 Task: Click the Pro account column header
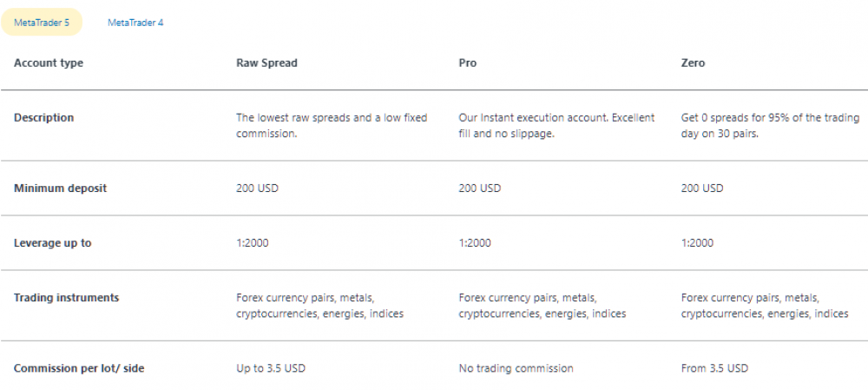click(x=468, y=63)
